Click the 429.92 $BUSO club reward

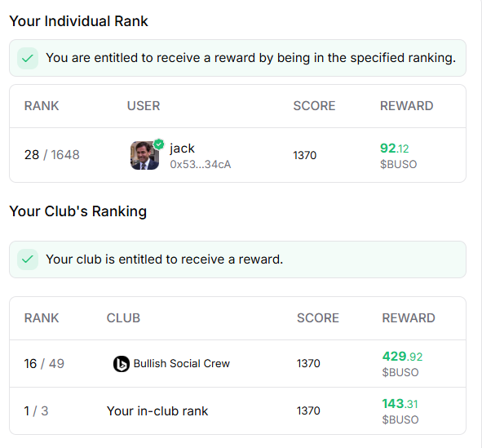402,364
